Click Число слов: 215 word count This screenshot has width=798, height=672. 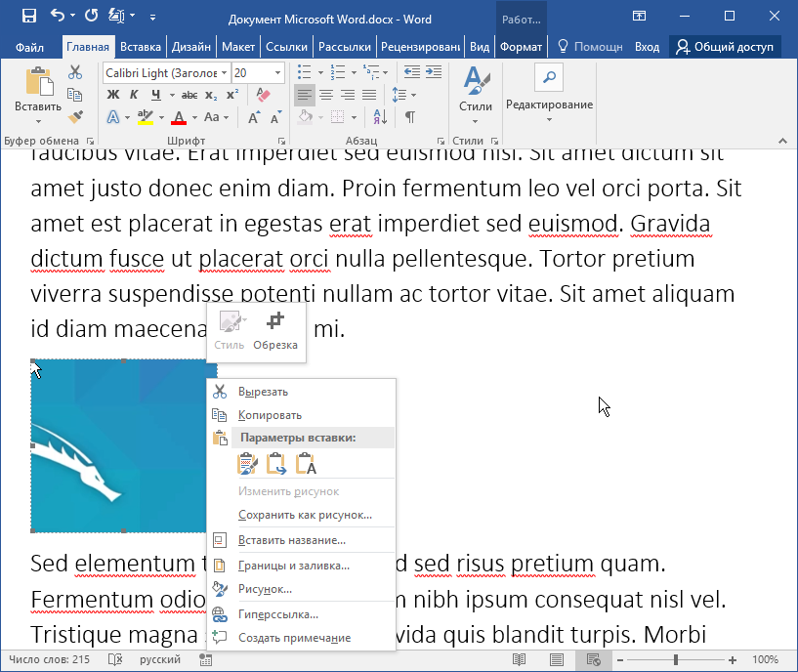(x=50, y=659)
